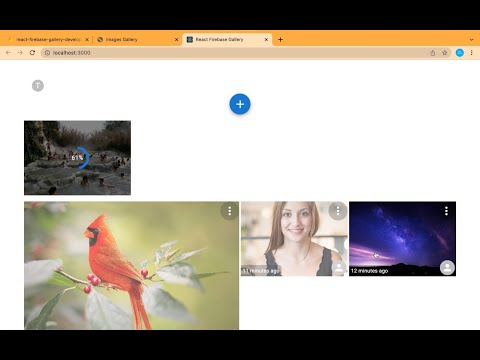Go forward in browser history

20,53
